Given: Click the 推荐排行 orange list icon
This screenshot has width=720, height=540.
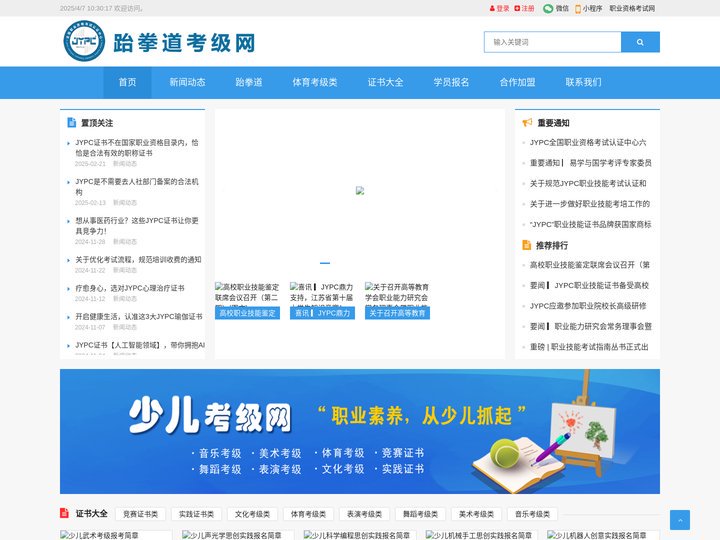Looking at the screenshot, I should click(x=527, y=245).
